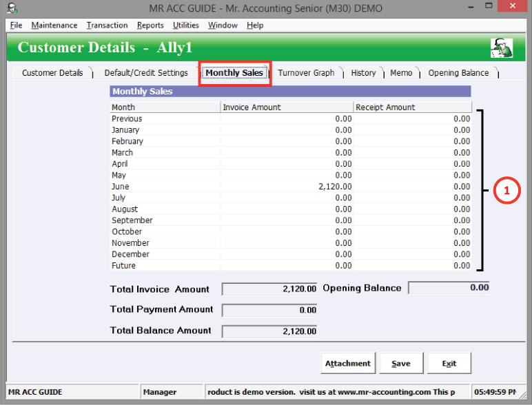Screen dimensions: 532x405
Task: Select the April row
Action: (x=290, y=164)
